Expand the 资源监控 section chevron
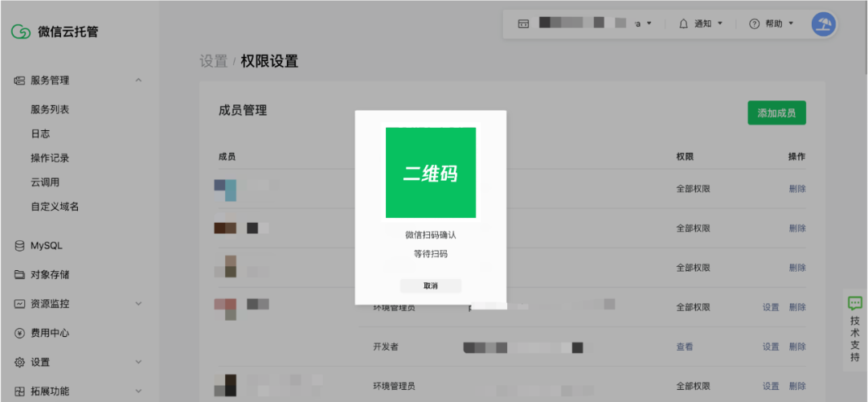The height and width of the screenshot is (402, 868). click(138, 304)
